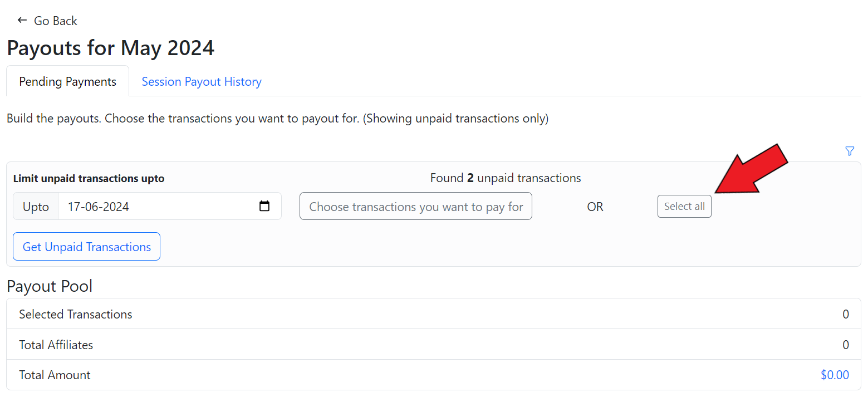Select the Total Affiliates row label
The width and height of the screenshot is (868, 397).
[56, 345]
